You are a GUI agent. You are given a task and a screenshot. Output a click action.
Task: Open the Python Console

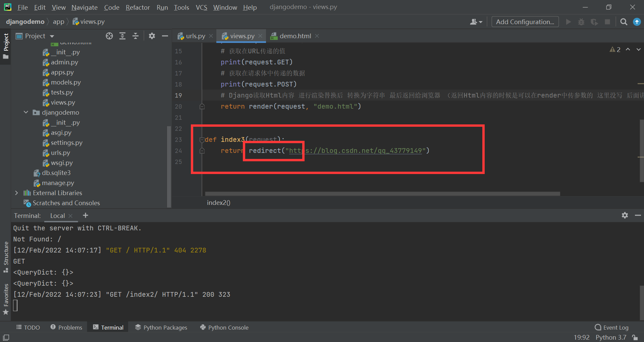[x=224, y=327]
